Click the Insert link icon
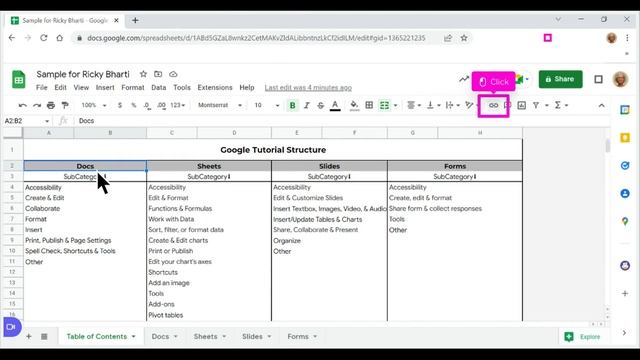The image size is (640, 360). coord(493,105)
